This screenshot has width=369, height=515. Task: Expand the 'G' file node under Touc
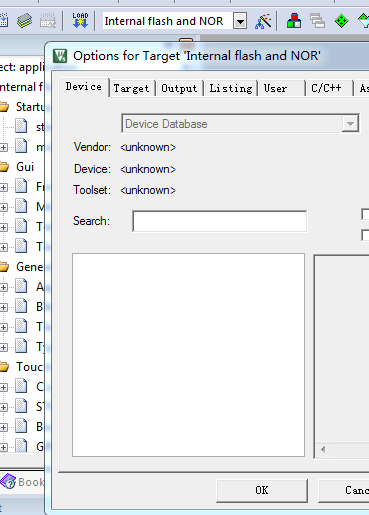click(4, 447)
